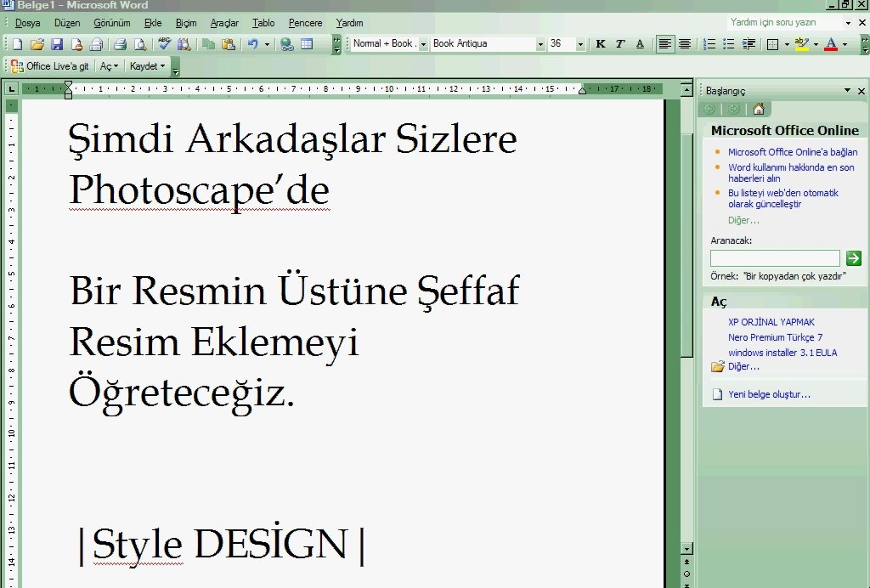The image size is (870, 588).
Task: Start a numbered list
Action: pos(709,44)
